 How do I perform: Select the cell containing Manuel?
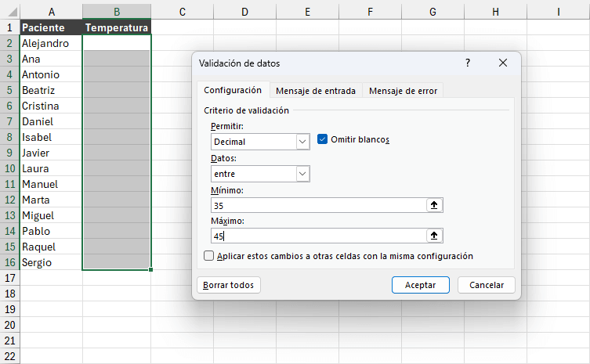point(52,184)
